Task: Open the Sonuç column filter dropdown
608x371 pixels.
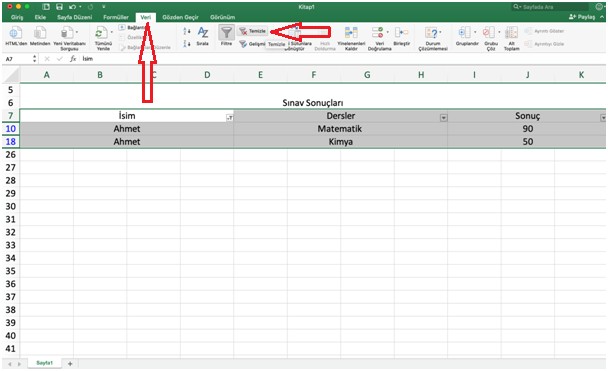Action: [603, 118]
